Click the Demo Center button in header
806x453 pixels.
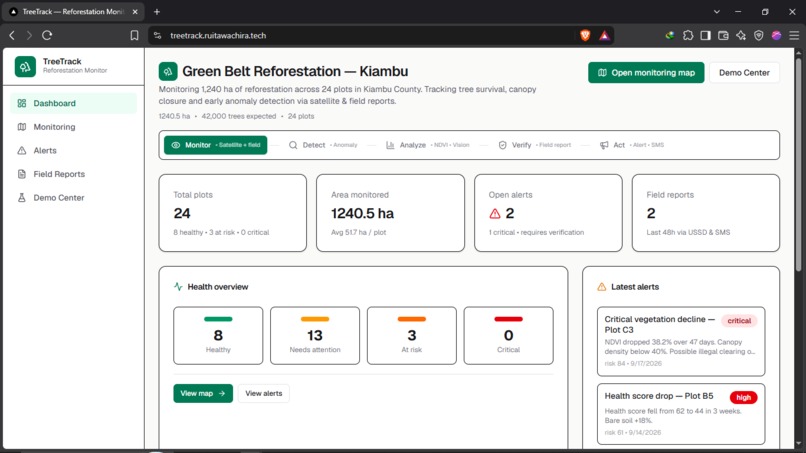coord(744,73)
